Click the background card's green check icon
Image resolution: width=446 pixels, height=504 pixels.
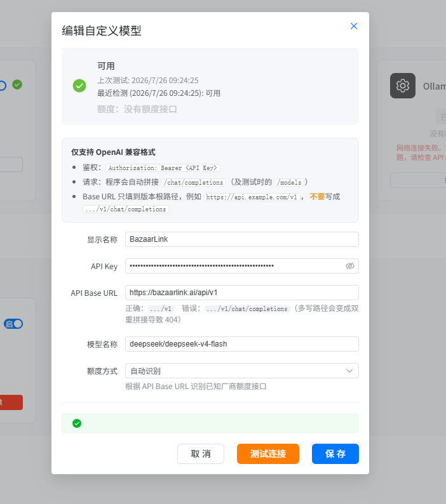[17, 84]
